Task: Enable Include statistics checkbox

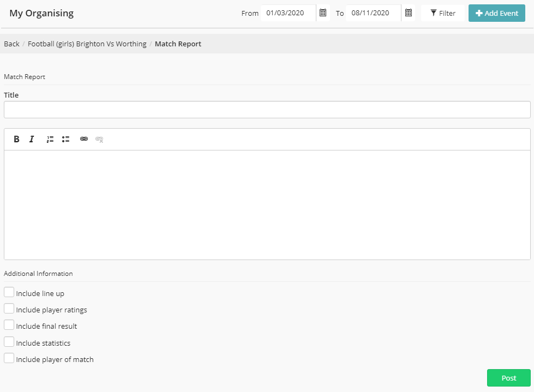Action: pos(9,342)
